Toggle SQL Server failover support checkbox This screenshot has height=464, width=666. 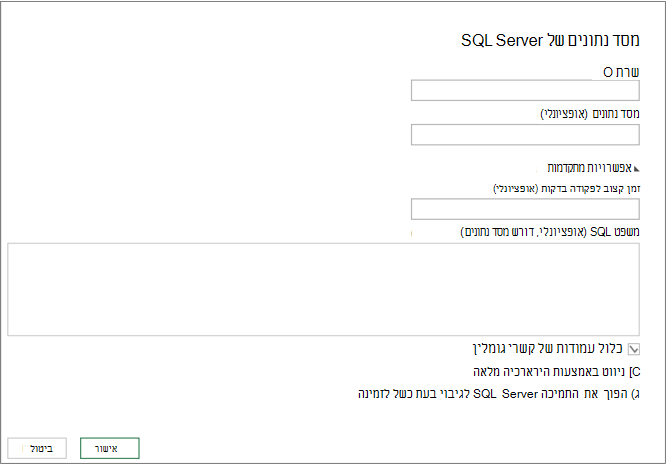tap(635, 394)
